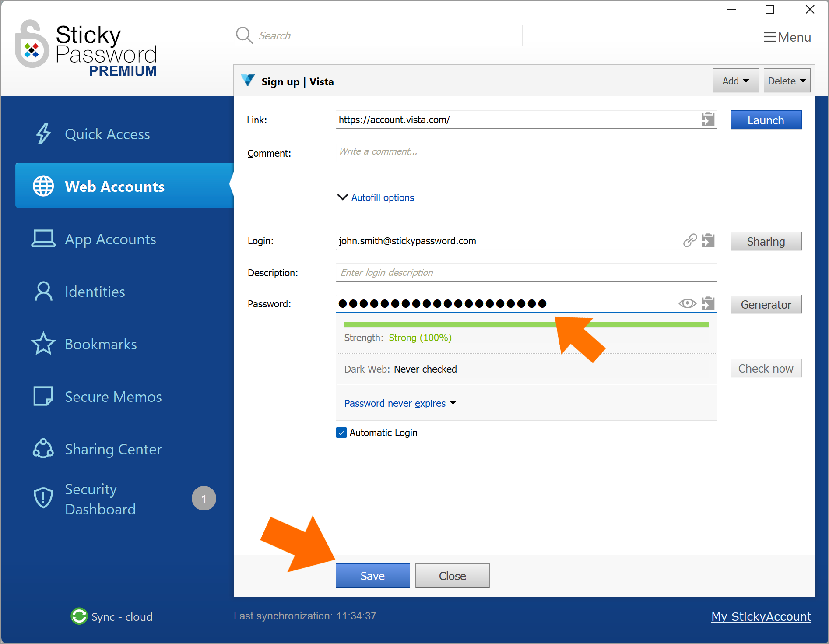Select Web Accounts in sidebar
The width and height of the screenshot is (829, 644).
124,186
